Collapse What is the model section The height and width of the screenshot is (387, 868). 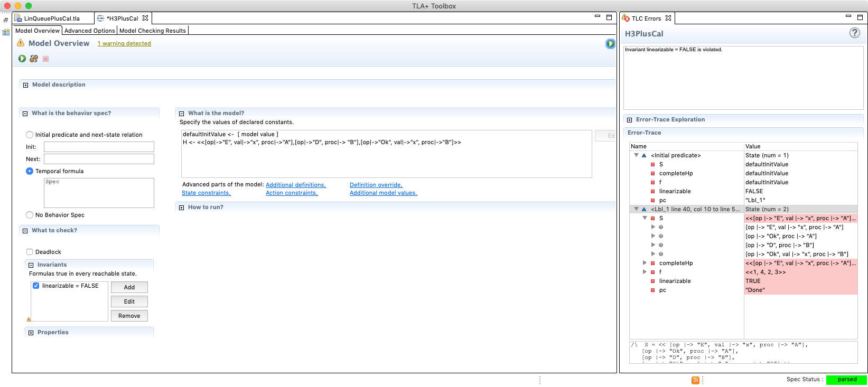pos(181,114)
